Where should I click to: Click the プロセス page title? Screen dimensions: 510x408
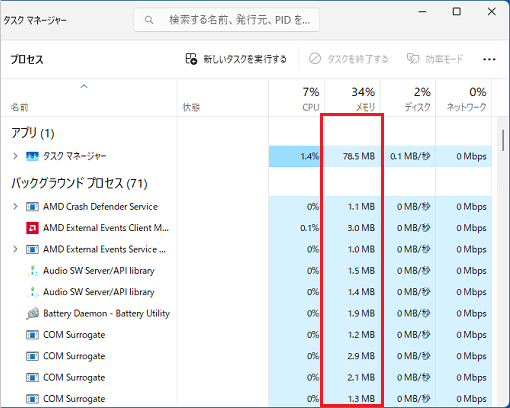tap(27, 60)
